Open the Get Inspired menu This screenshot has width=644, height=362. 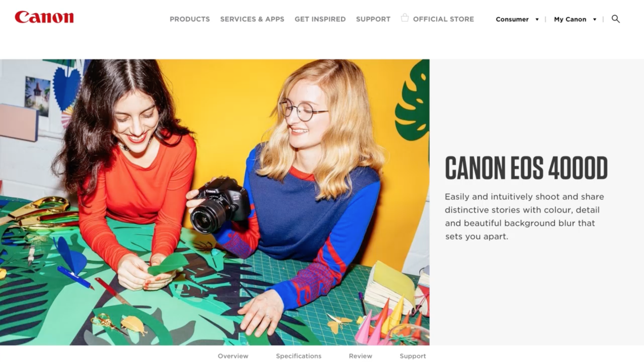pyautogui.click(x=320, y=19)
